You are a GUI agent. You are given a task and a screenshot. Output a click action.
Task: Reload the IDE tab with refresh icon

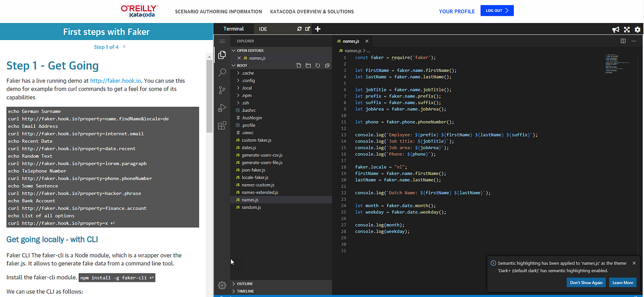[299, 29]
